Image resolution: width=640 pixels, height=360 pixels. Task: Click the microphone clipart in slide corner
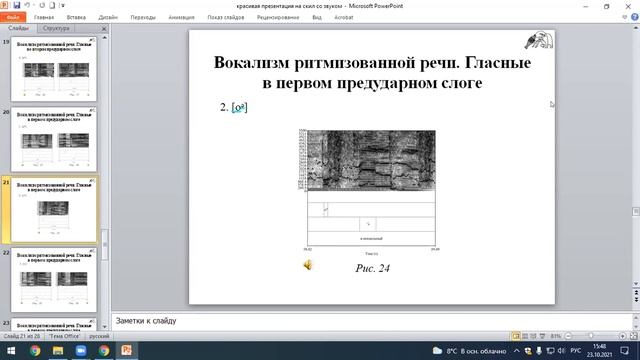pos(539,40)
